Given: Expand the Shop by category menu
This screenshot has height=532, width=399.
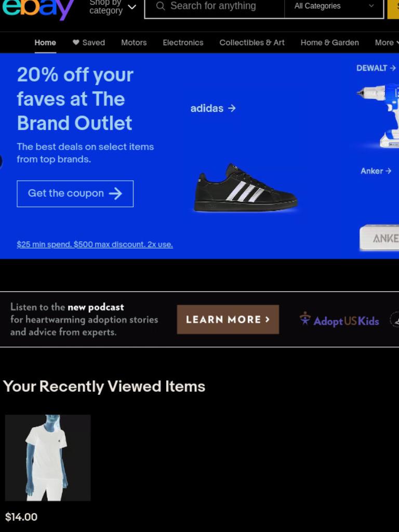Looking at the screenshot, I should click(x=112, y=7).
